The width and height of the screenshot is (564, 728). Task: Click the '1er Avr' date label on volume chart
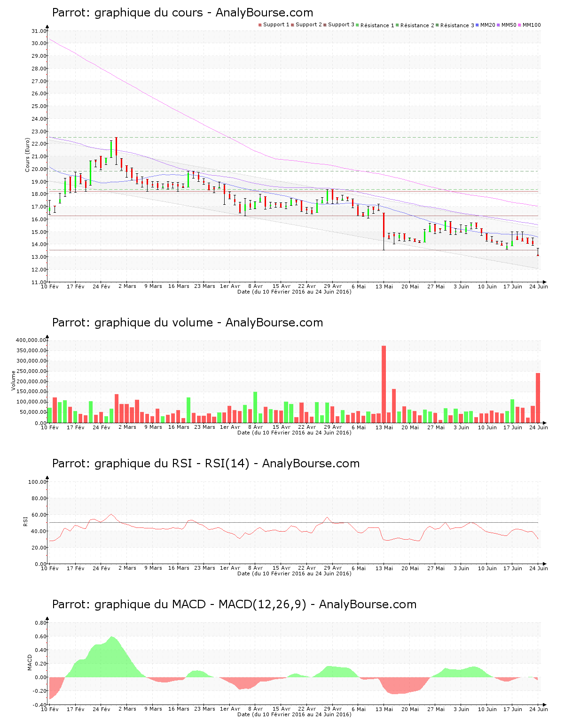pos(230,427)
